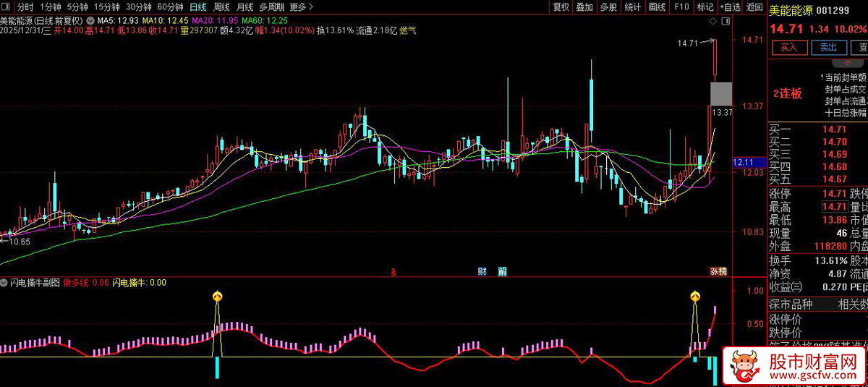Select the 60分钟 timeframe tab

(170, 7)
